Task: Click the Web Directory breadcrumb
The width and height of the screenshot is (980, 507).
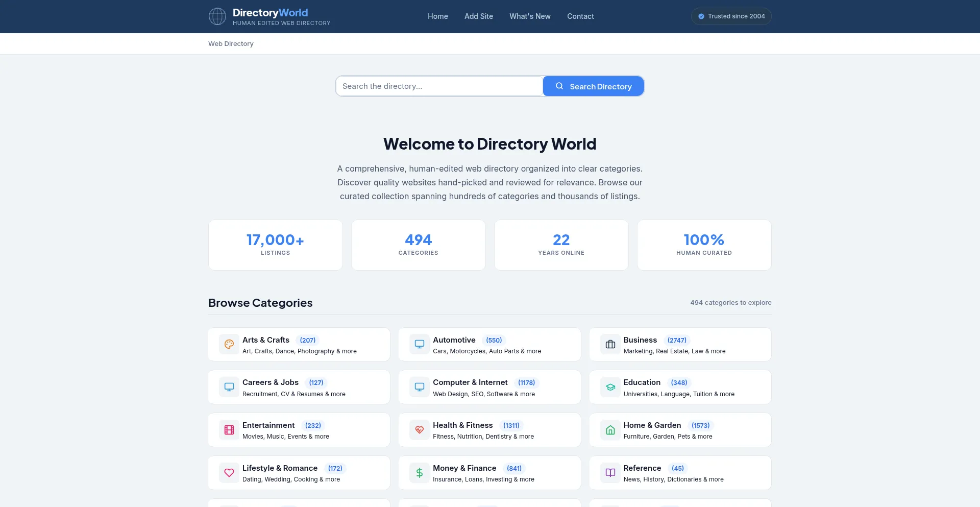Action: [231, 44]
